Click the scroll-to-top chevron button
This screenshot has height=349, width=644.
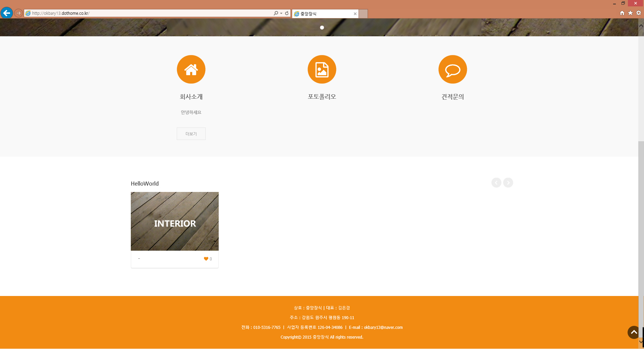click(x=634, y=332)
